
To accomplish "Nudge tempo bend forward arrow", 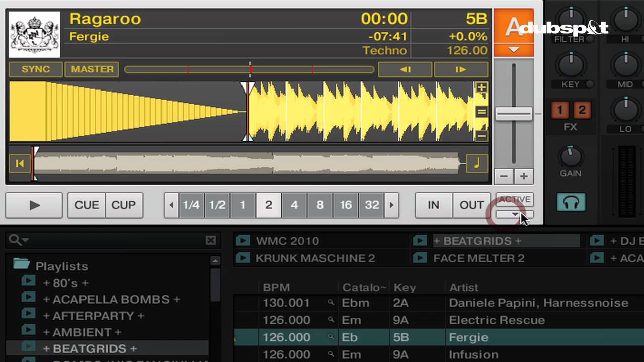I will 461,69.
